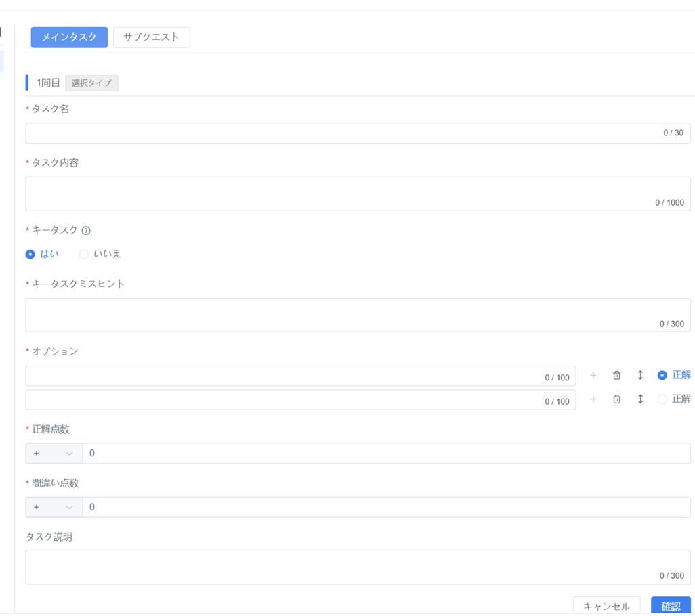Delete first option with trash icon
Viewport: 695px width, 616px height.
616,376
